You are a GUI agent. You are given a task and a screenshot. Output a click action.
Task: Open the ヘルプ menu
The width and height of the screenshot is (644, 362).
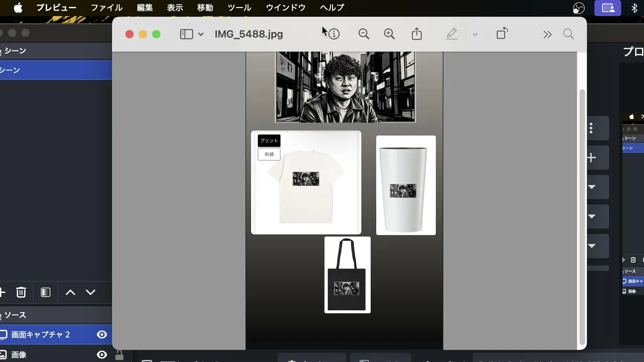click(332, 8)
